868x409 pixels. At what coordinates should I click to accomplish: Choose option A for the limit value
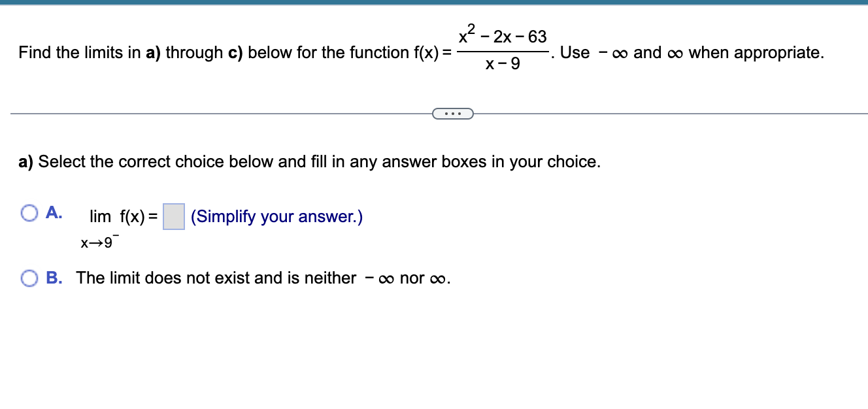[29, 212]
